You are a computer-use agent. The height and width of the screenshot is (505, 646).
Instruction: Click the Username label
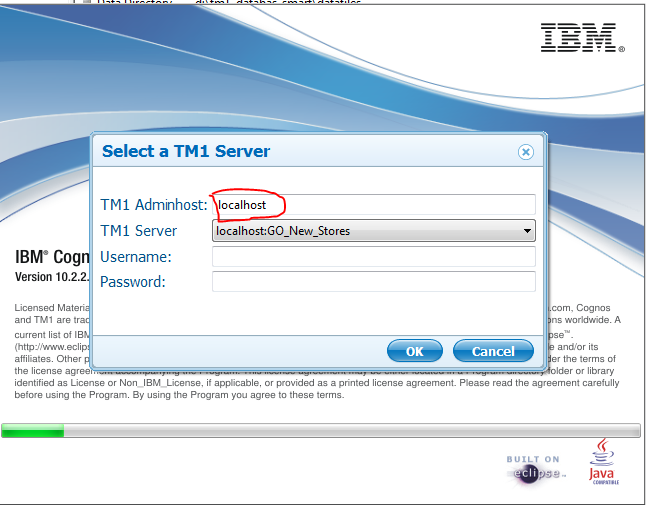tap(136, 257)
